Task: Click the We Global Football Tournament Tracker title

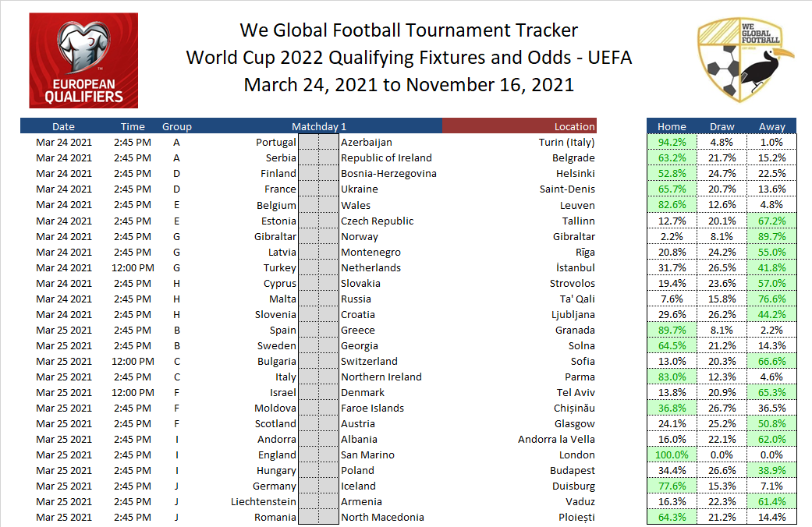Action: (409, 30)
